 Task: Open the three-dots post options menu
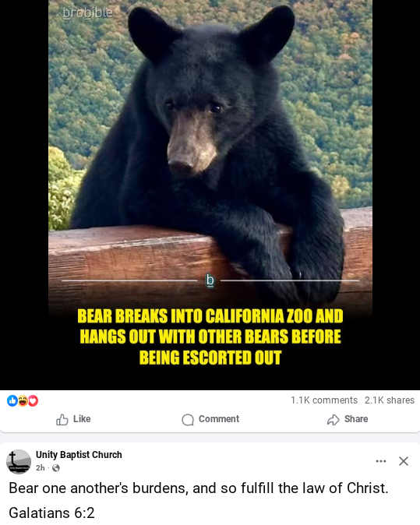point(381,461)
